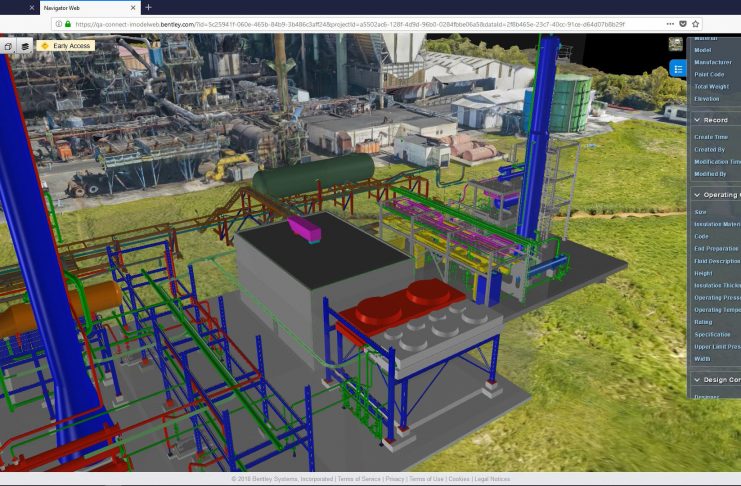This screenshot has height=486, width=741.
Task: Collapse the Design section chevron
Action: [697, 379]
